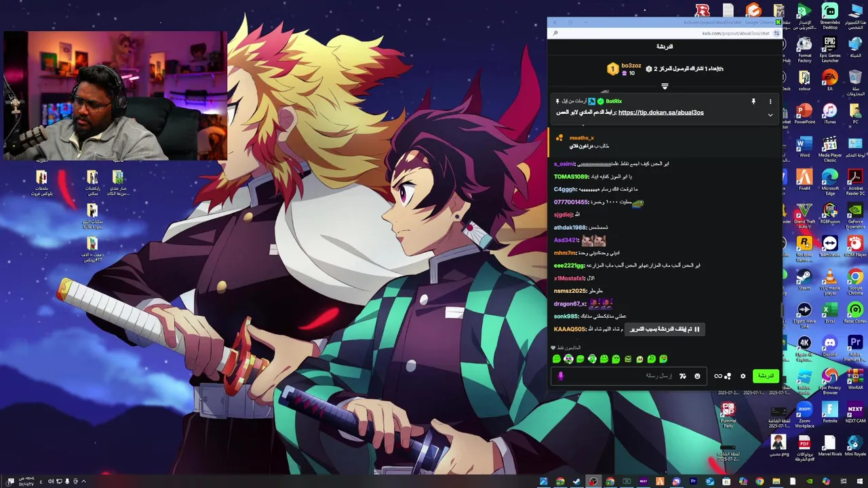This screenshot has height=488, width=868.
Task: Launch PowerPoint desktop shortcut
Action: tap(804, 113)
